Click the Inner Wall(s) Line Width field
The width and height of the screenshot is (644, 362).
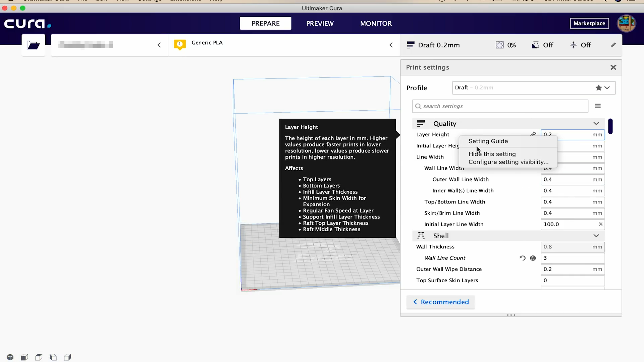(x=573, y=191)
